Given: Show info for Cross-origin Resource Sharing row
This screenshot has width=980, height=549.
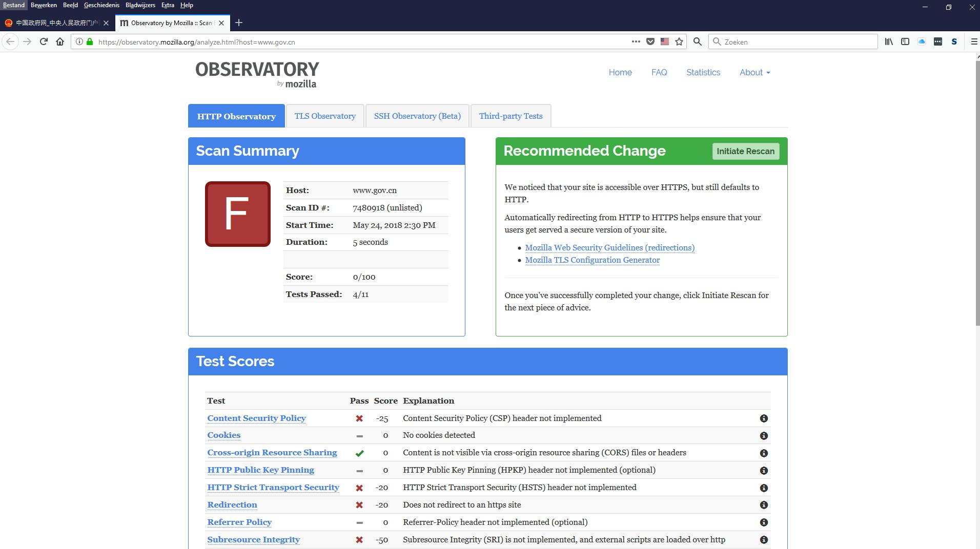Looking at the screenshot, I should point(764,453).
